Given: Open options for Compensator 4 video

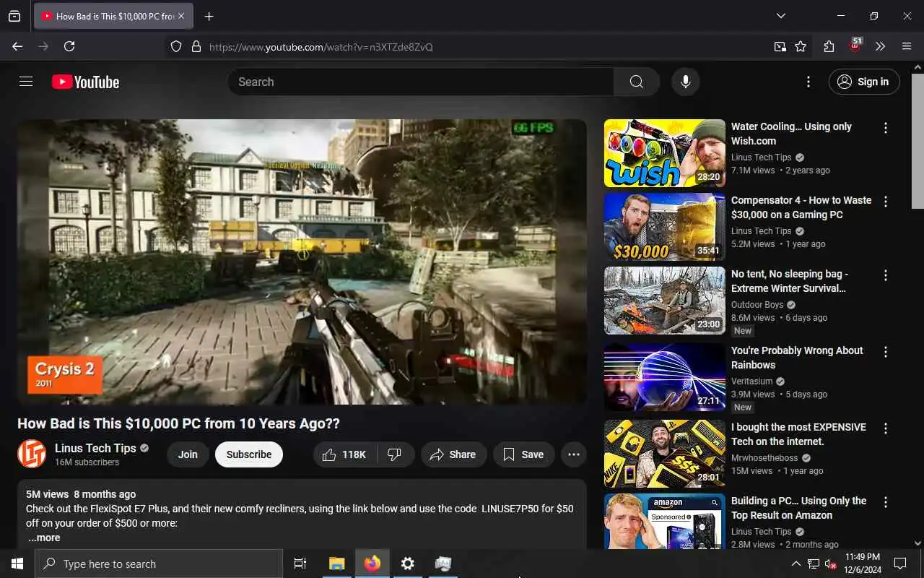Looking at the screenshot, I should click(x=886, y=202).
